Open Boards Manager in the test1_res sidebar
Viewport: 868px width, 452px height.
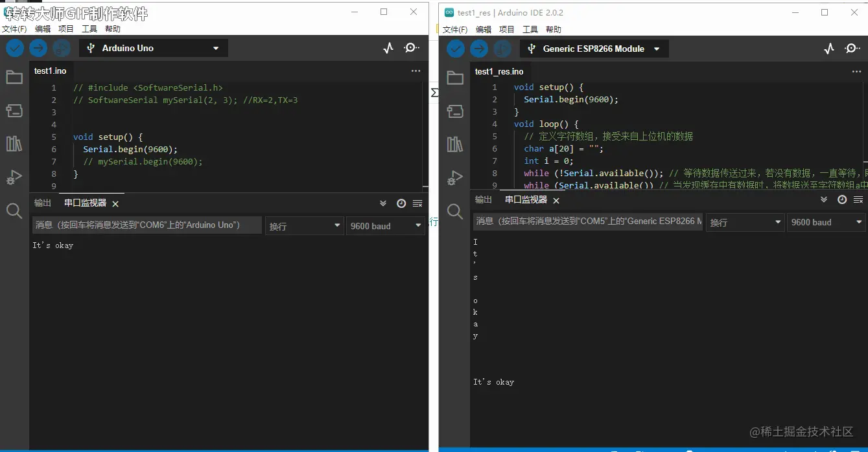(x=455, y=111)
